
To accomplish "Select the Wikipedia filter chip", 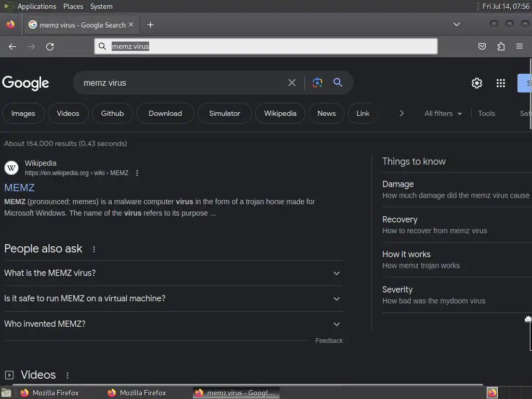I will point(280,113).
